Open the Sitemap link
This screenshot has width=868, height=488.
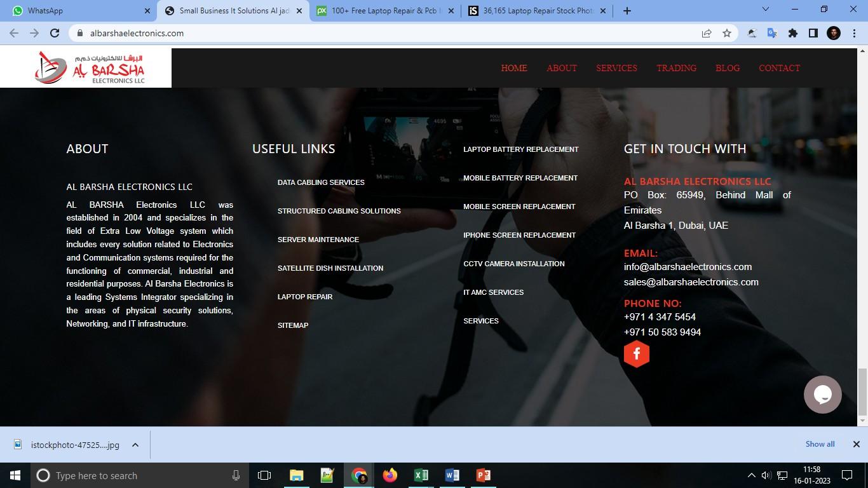click(x=293, y=325)
